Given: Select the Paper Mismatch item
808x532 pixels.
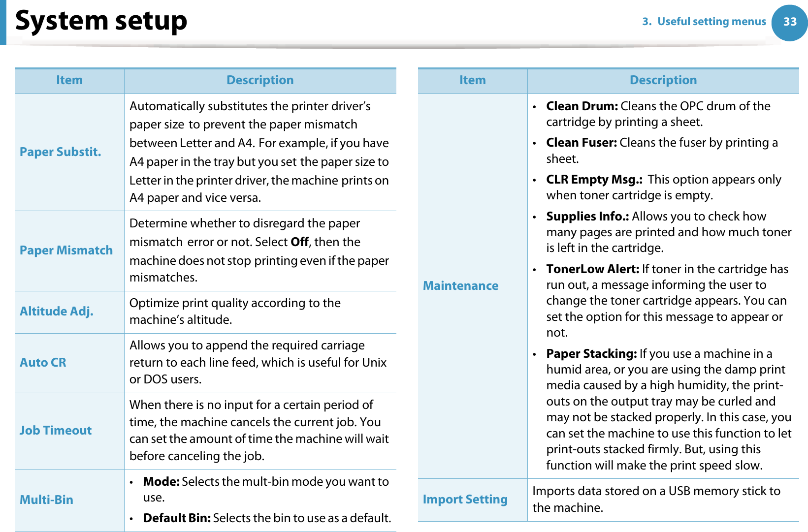Looking at the screenshot, I should (66, 250).
